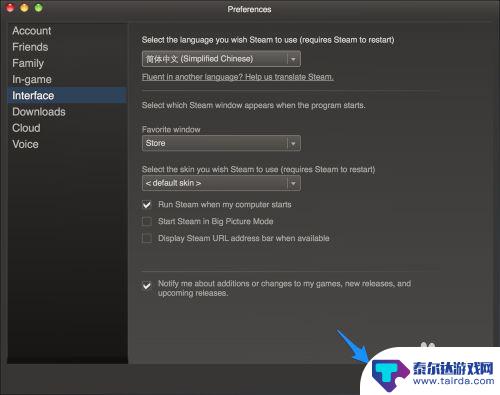The width and height of the screenshot is (500, 395).
Task: Open the default skin dropdown
Action: coord(221,183)
